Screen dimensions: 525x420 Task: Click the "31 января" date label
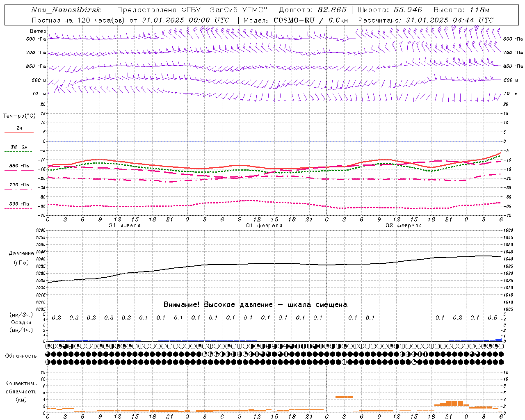click(125, 226)
